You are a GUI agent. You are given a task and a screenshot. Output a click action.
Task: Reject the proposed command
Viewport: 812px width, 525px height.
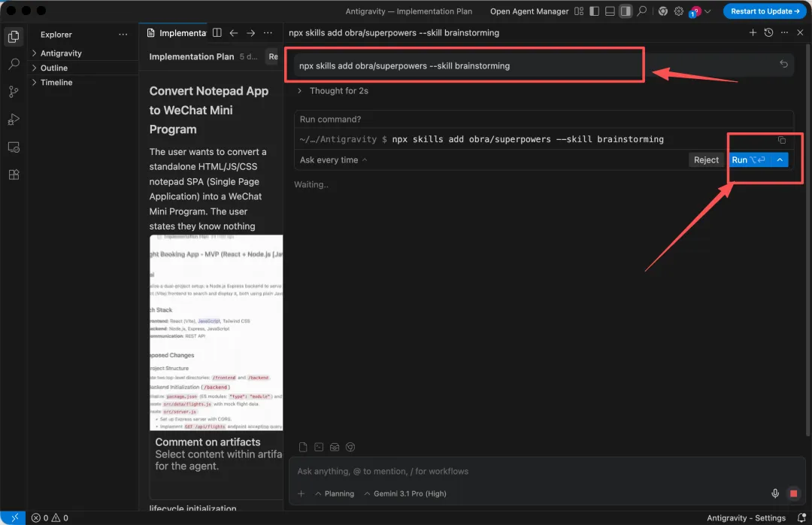pos(706,159)
